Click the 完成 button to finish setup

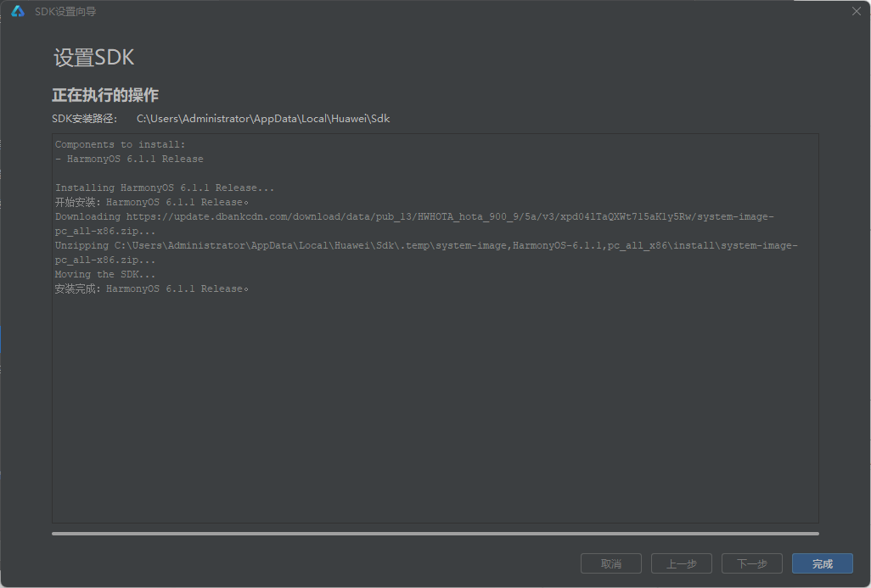822,563
